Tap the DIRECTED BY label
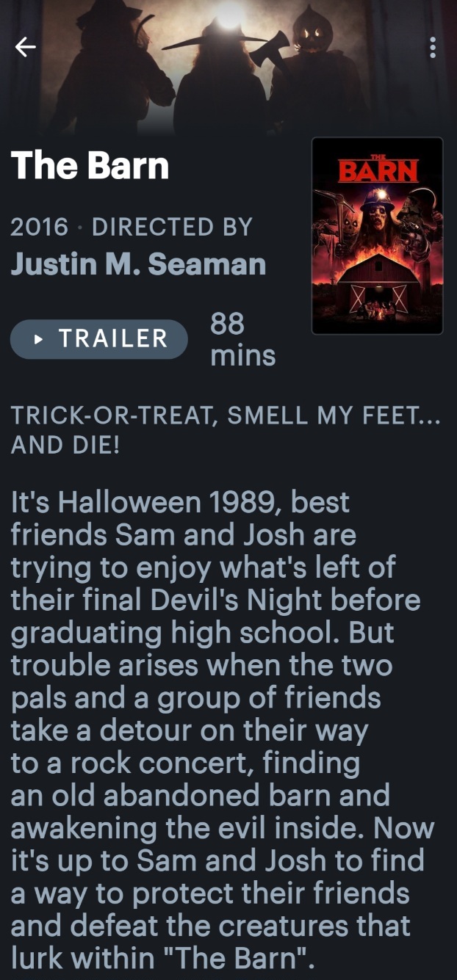 pos(172,226)
